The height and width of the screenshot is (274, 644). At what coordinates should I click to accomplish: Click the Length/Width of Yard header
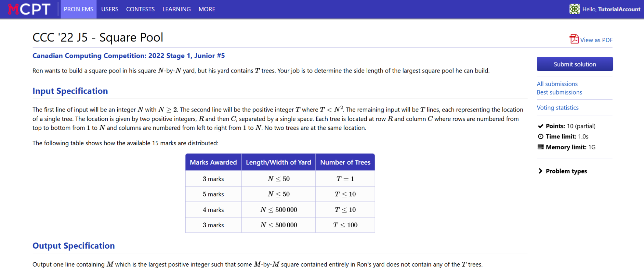click(x=279, y=162)
